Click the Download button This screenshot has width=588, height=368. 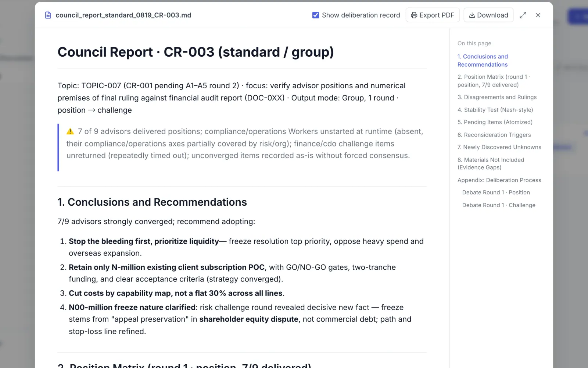pyautogui.click(x=488, y=15)
